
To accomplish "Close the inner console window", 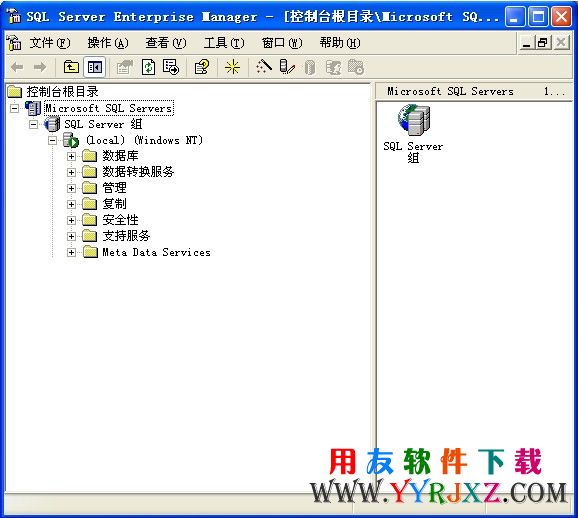I will click(x=561, y=43).
